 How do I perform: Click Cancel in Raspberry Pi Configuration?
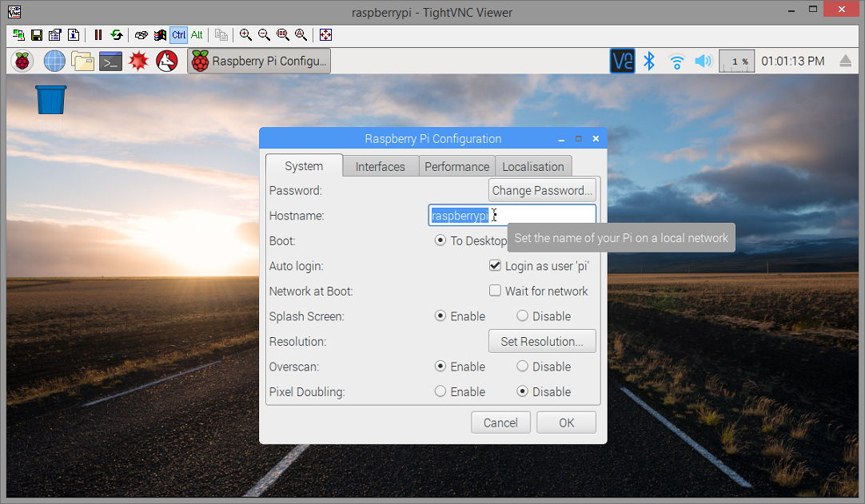coord(501,423)
